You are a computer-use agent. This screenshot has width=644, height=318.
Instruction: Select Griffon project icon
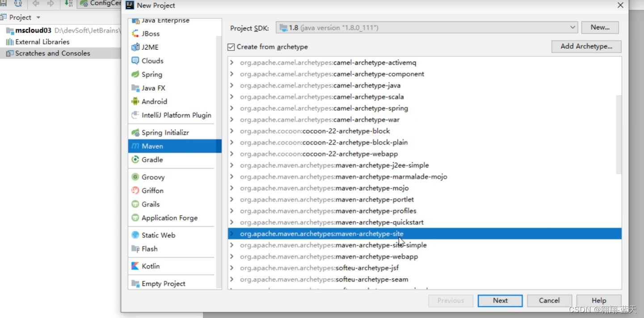135,191
